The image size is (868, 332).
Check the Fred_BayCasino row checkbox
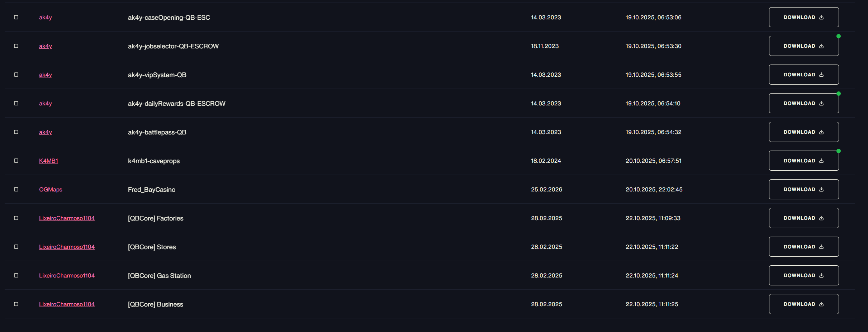coord(16,189)
